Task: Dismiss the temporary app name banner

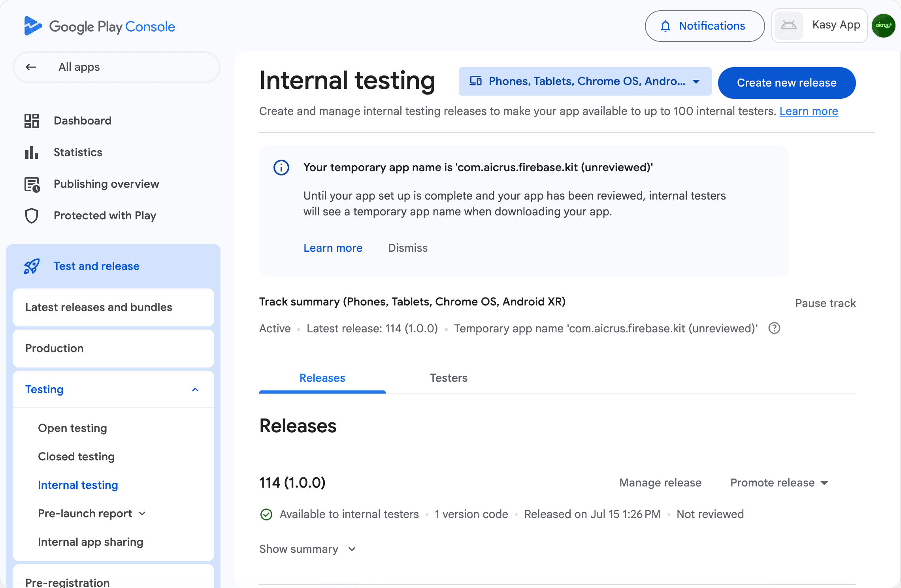Action: click(x=408, y=248)
